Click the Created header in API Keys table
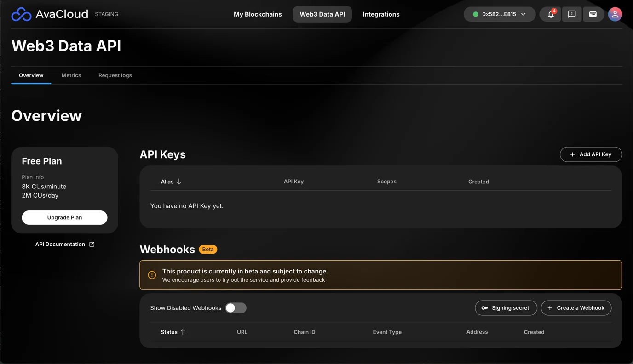The height and width of the screenshot is (364, 633). click(478, 182)
